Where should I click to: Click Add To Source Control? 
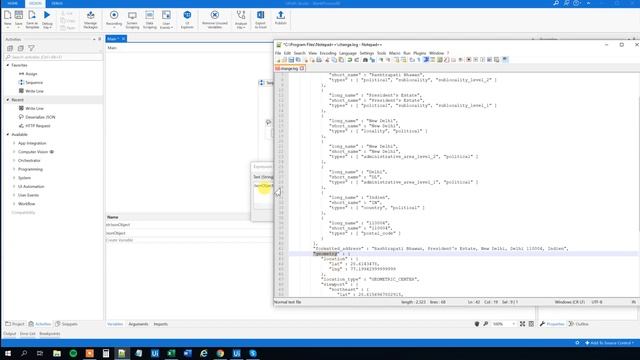[609, 343]
